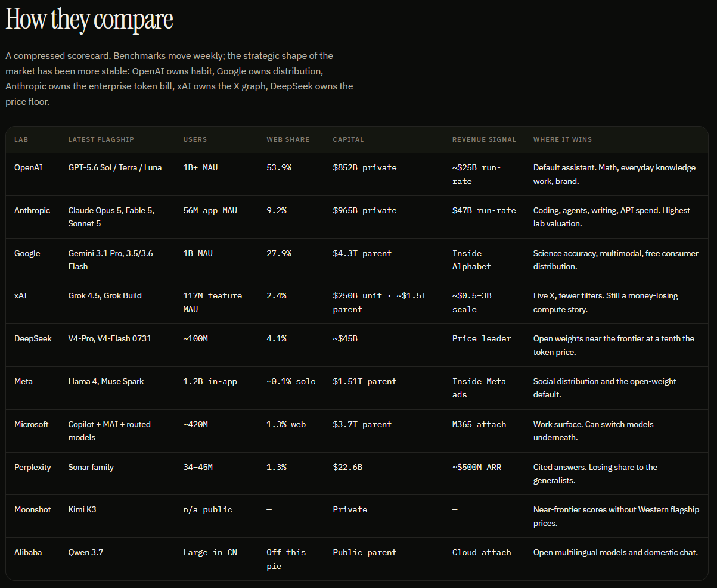This screenshot has height=588, width=717.
Task: Click the '1.2B in-app' users value
Action: (x=210, y=381)
